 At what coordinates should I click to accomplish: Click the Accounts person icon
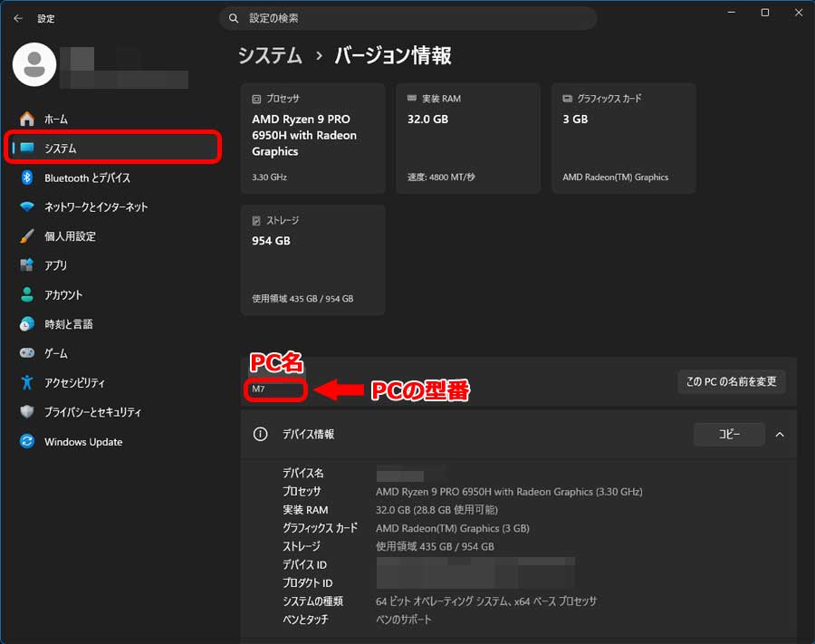pos(27,294)
